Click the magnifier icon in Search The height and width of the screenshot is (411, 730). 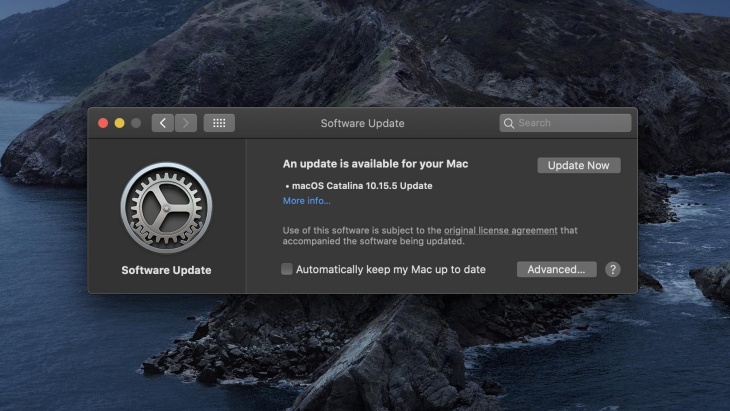(x=509, y=123)
